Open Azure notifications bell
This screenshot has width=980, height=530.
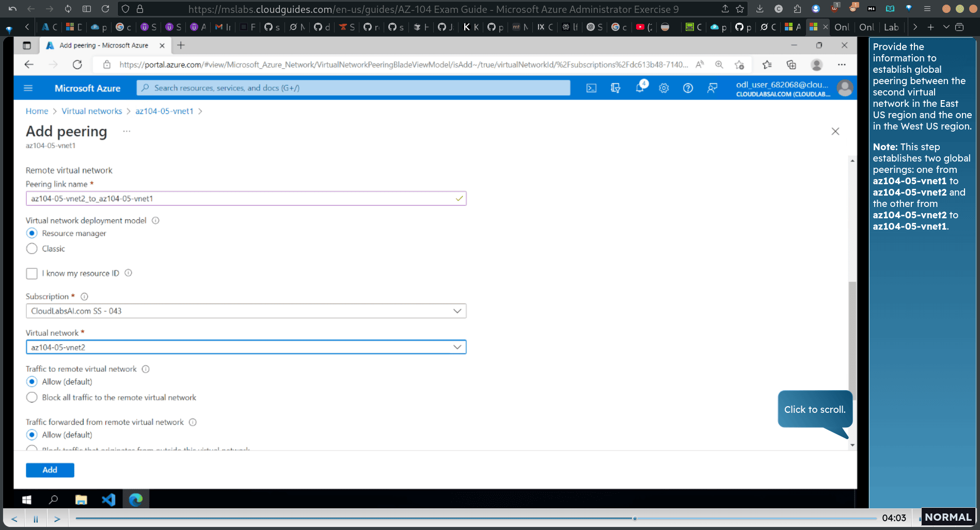point(640,88)
